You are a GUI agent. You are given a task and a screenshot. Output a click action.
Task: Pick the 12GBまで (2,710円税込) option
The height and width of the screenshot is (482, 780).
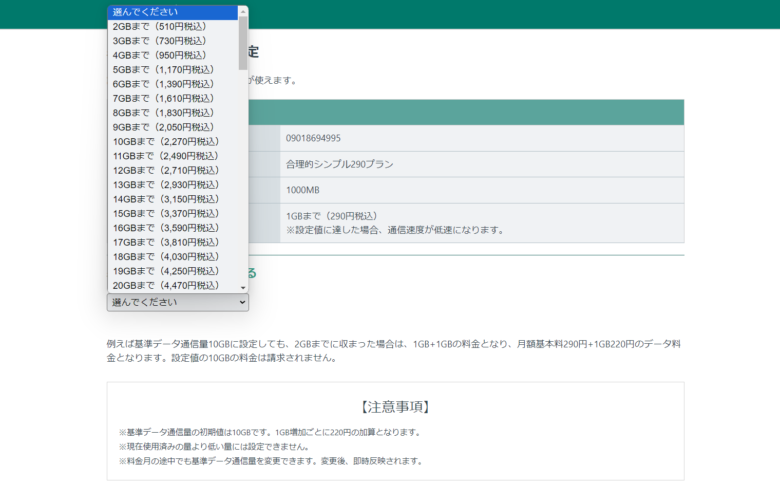click(x=172, y=170)
